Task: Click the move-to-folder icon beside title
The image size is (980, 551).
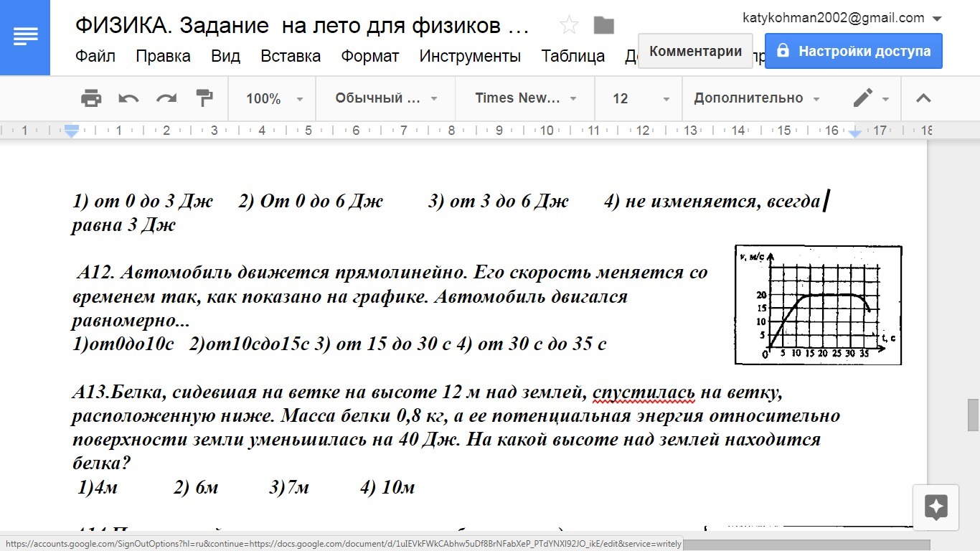Action: click(x=604, y=26)
